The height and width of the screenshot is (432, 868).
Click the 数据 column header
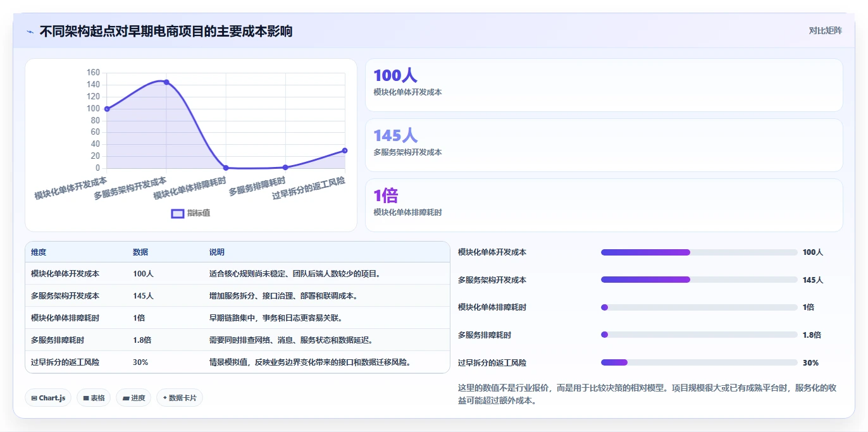(140, 252)
